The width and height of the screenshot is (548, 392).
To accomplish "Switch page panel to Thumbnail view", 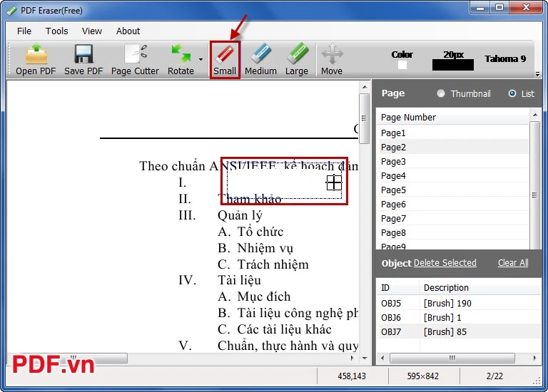I will tap(441, 93).
